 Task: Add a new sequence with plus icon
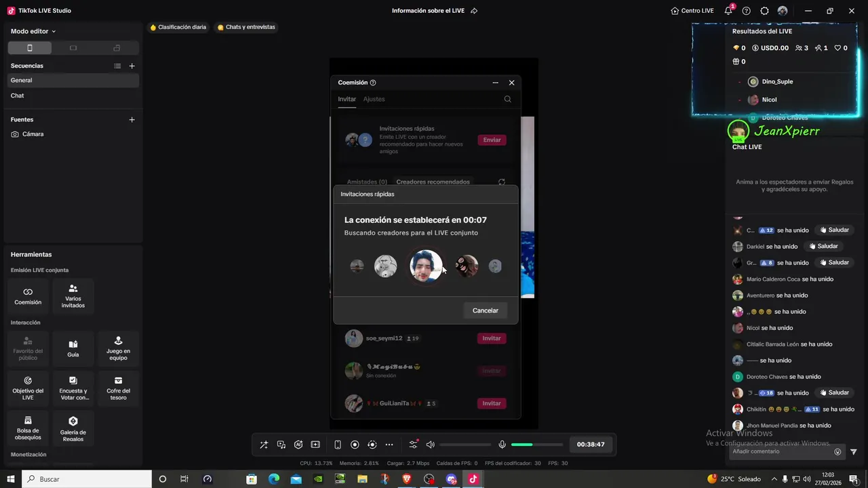pyautogui.click(x=132, y=66)
